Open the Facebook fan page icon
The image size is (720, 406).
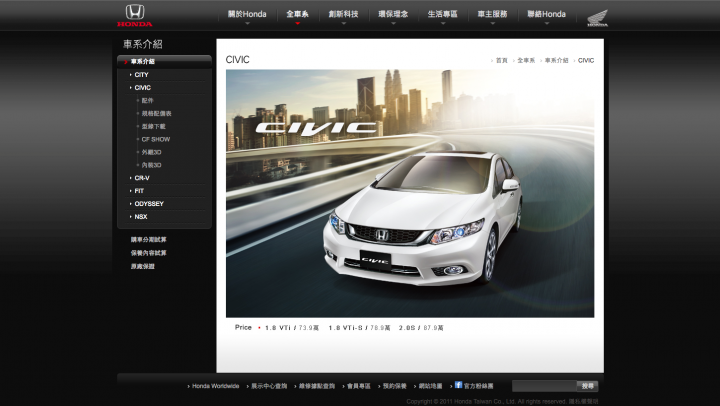tap(458, 385)
